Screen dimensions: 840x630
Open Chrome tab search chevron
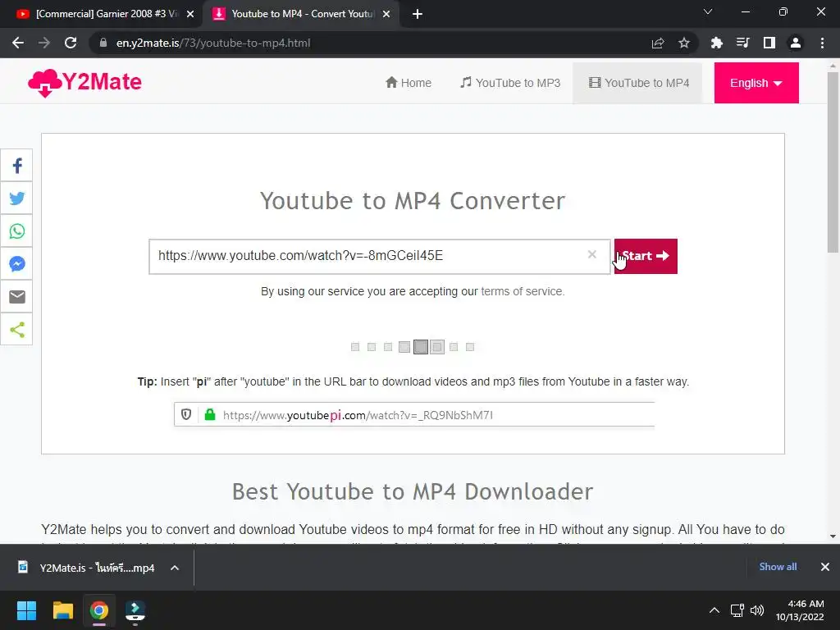click(708, 11)
